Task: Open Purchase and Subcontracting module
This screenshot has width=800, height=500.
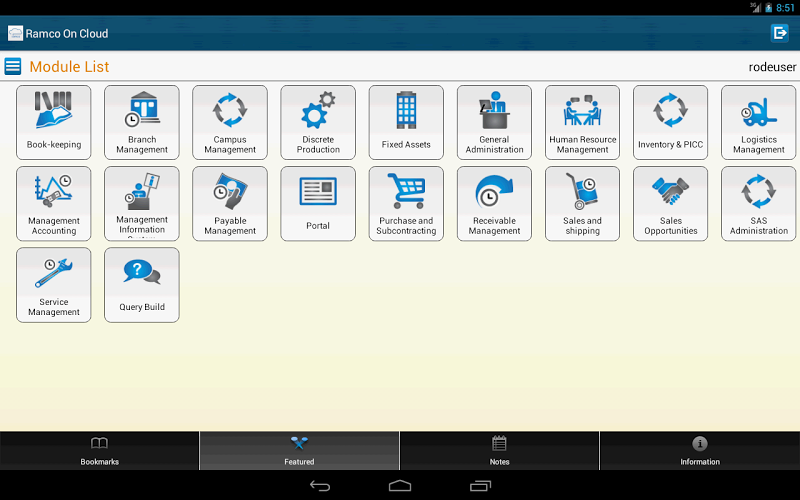Action: 406,204
